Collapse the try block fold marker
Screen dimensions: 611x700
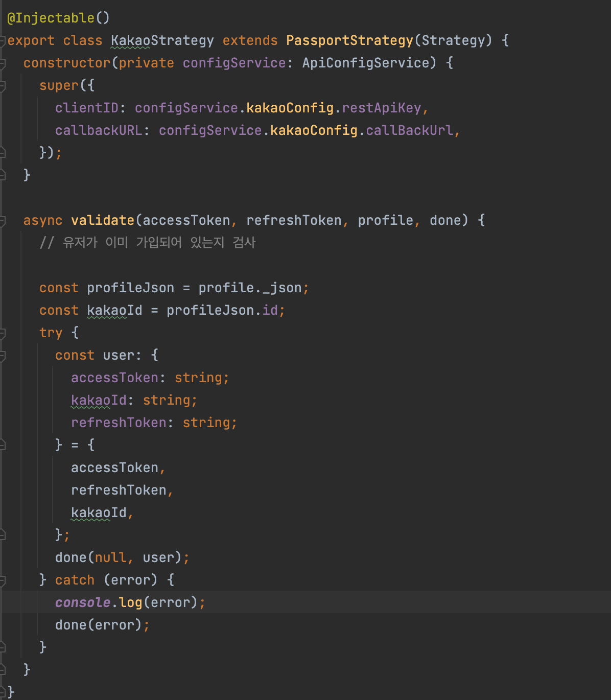pyautogui.click(x=2, y=333)
